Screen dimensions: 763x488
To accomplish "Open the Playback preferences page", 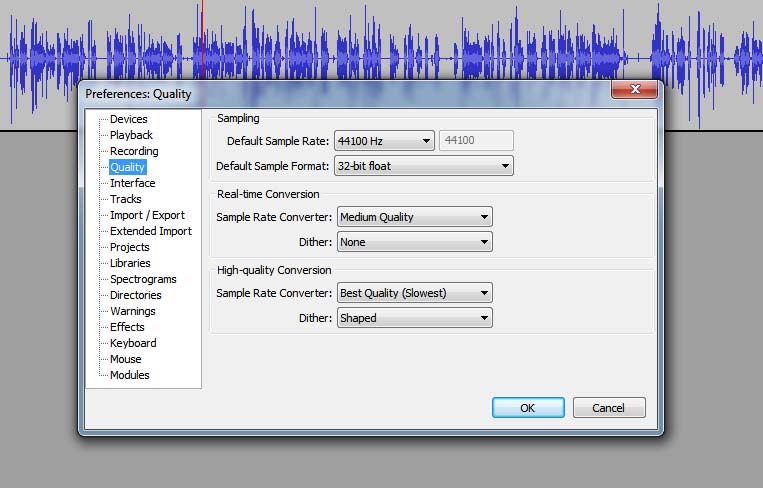I will click(131, 135).
